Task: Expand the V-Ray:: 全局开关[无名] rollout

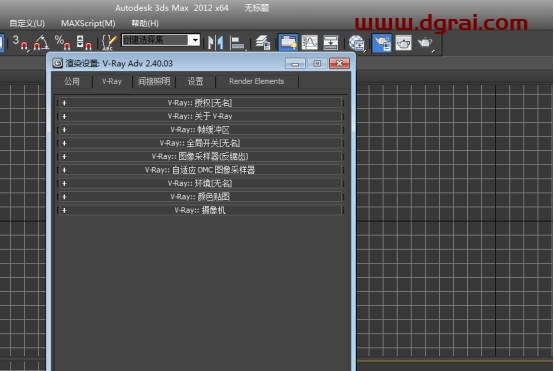Action: 200,143
